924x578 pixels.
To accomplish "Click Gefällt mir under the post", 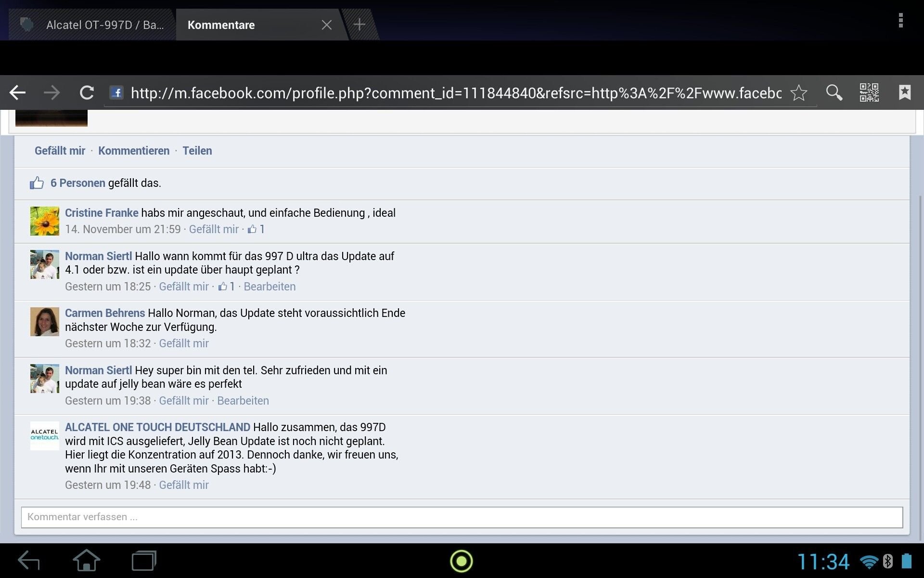I will (60, 151).
